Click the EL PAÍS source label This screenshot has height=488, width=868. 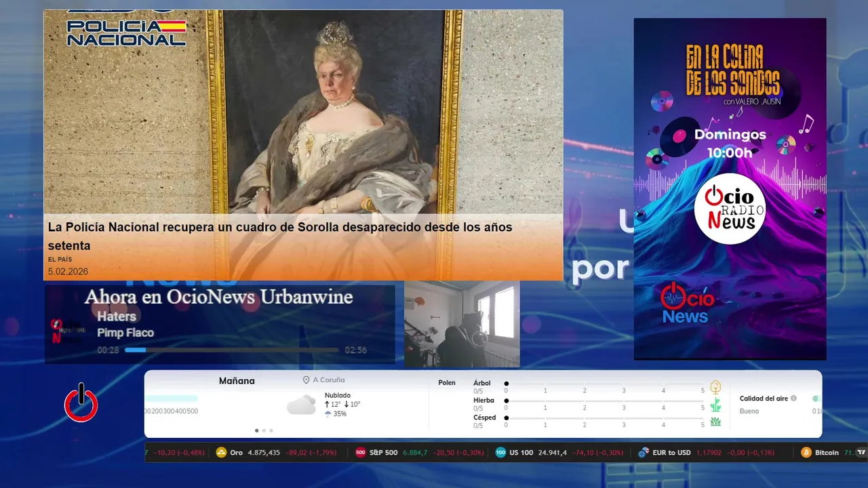tap(60, 260)
